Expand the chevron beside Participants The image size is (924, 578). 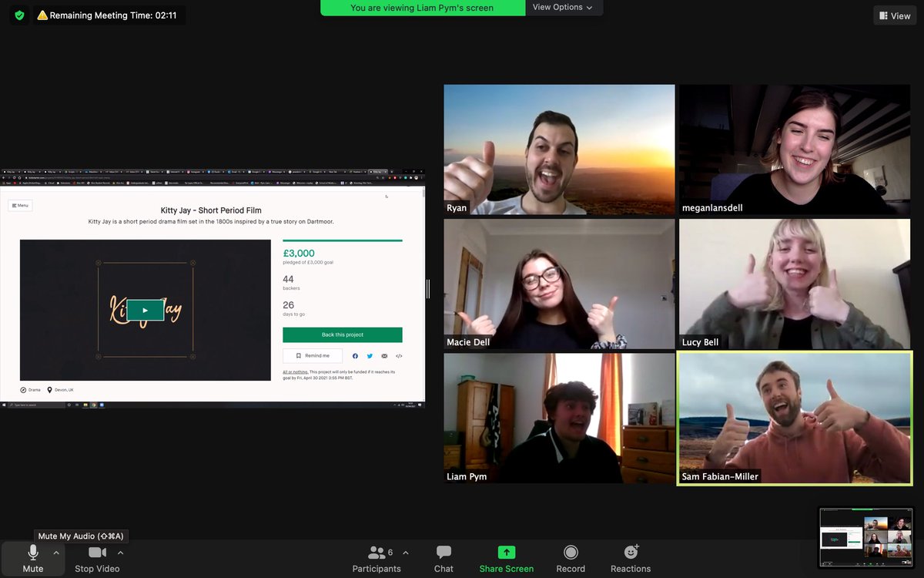tap(406, 553)
